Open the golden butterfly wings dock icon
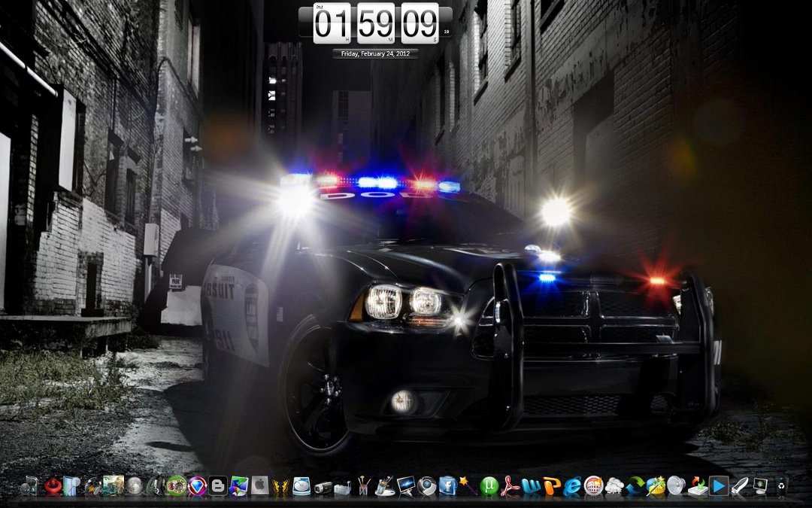 pos(280,486)
